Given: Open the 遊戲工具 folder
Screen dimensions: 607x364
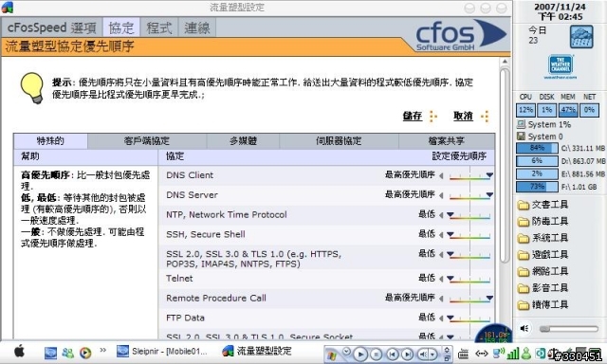Looking at the screenshot, I should [543, 254].
